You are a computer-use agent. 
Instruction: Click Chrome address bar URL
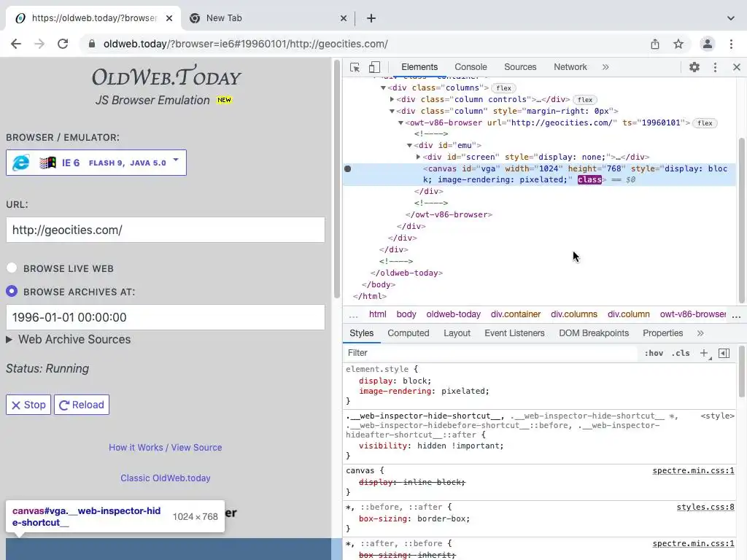(245, 44)
